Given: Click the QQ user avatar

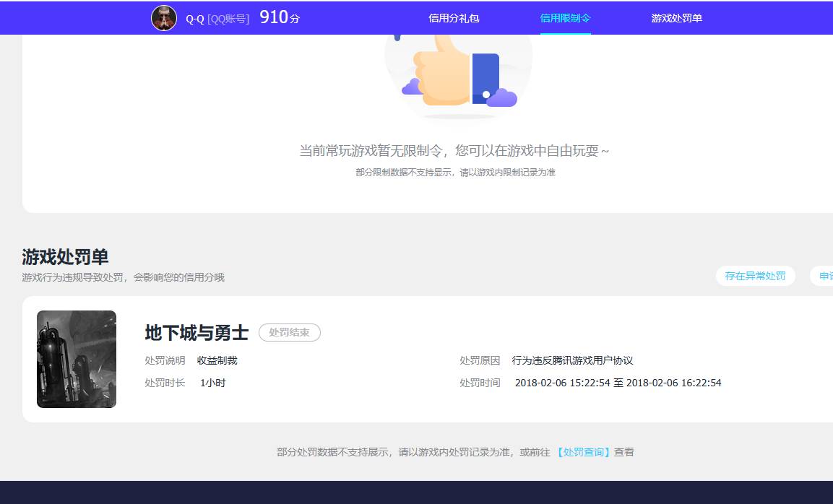Looking at the screenshot, I should [164, 17].
